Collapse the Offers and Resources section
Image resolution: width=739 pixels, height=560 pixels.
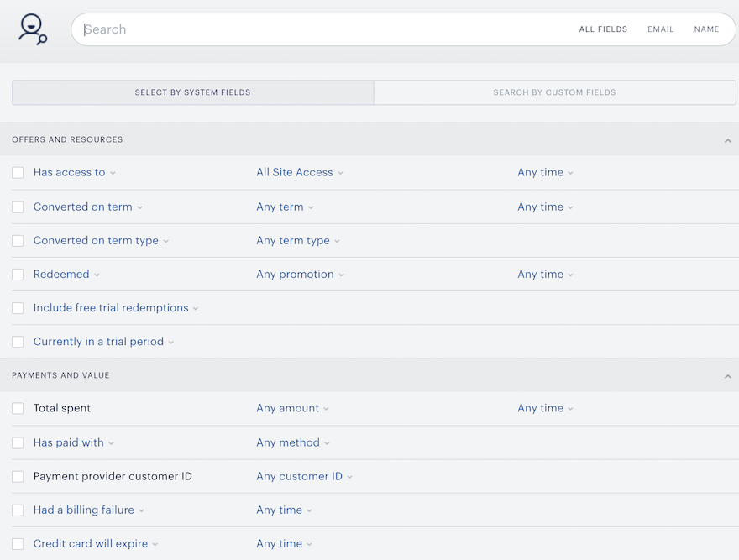coord(728,140)
